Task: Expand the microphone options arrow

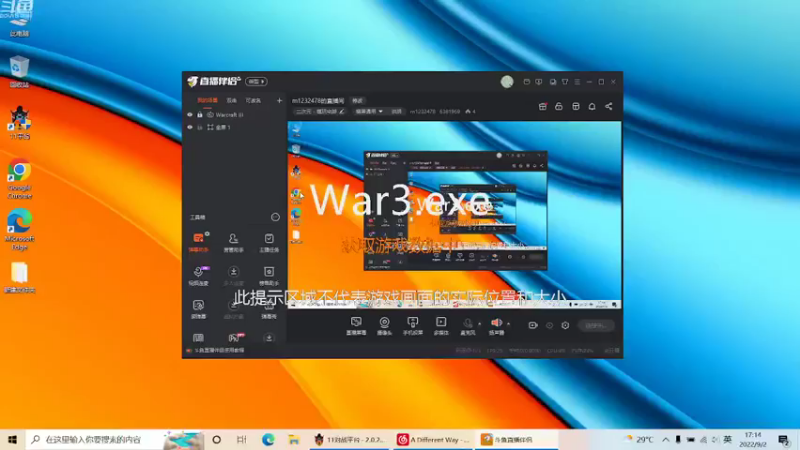Action: pos(479,323)
